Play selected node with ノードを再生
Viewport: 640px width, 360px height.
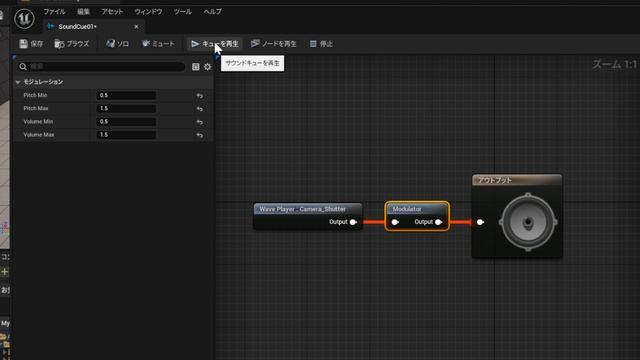pos(273,44)
